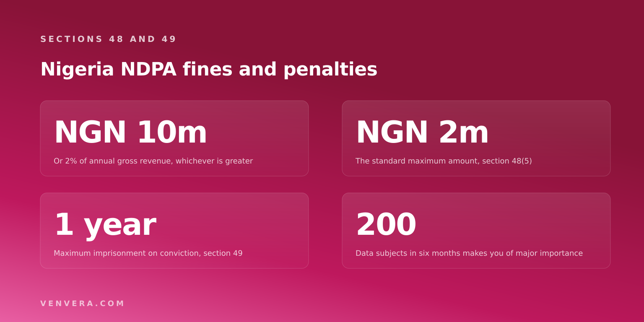Click the word 'Nigeria' in the title

(77, 70)
